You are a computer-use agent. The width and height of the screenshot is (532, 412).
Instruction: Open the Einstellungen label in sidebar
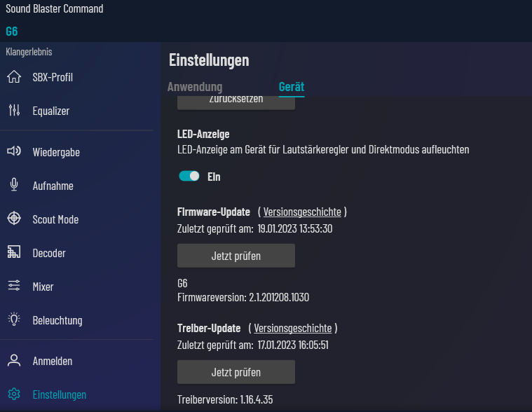tap(60, 394)
